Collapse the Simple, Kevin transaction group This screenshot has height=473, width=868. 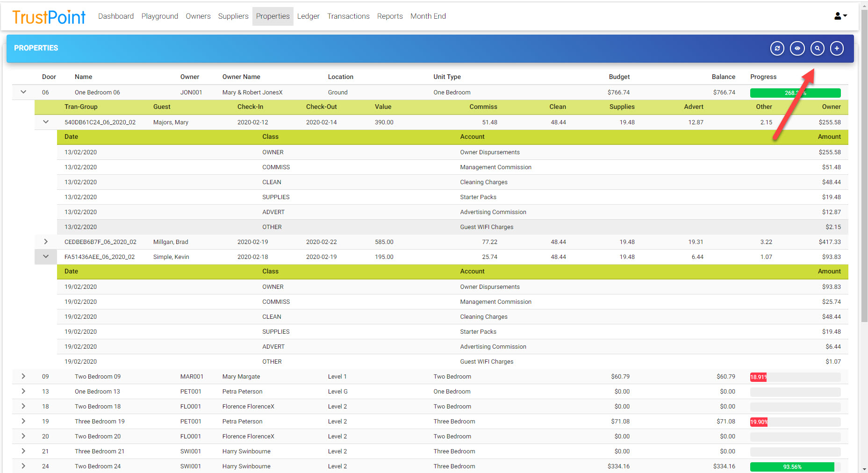[x=46, y=257]
